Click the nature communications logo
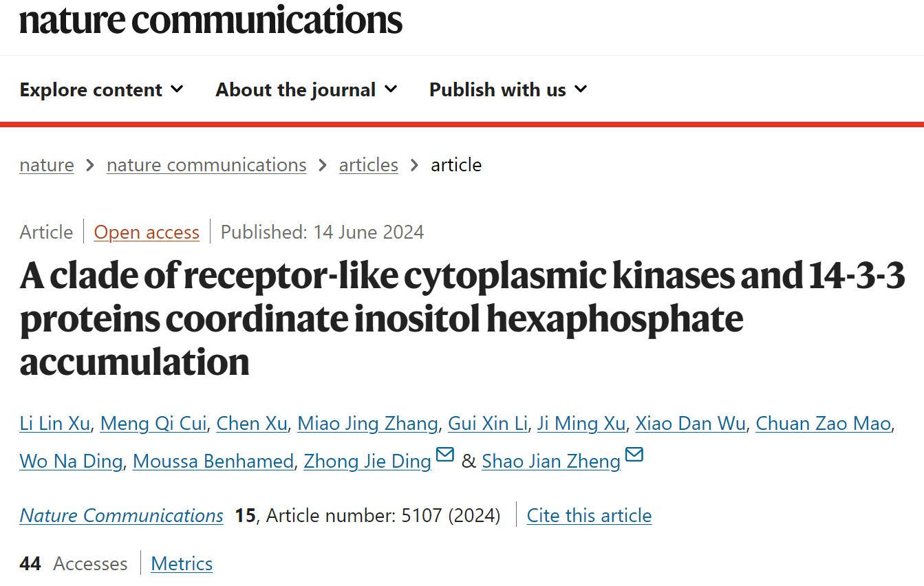Screen dimensions: 924x586 click(x=211, y=19)
